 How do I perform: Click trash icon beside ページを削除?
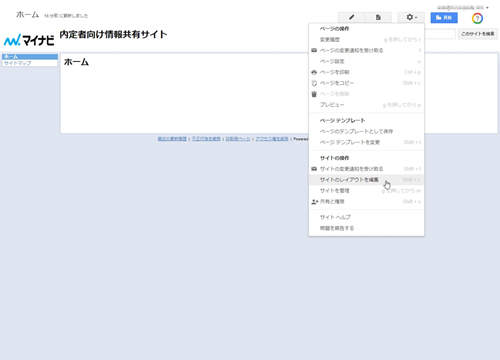tap(314, 94)
